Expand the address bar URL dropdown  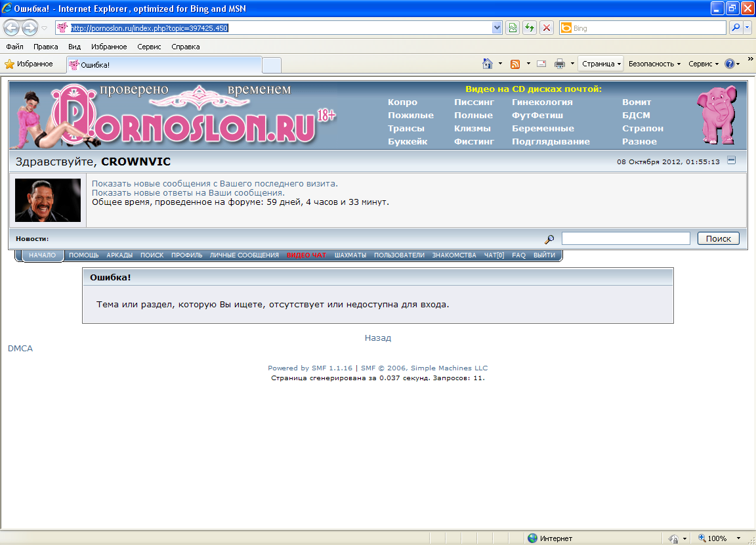[x=497, y=28]
